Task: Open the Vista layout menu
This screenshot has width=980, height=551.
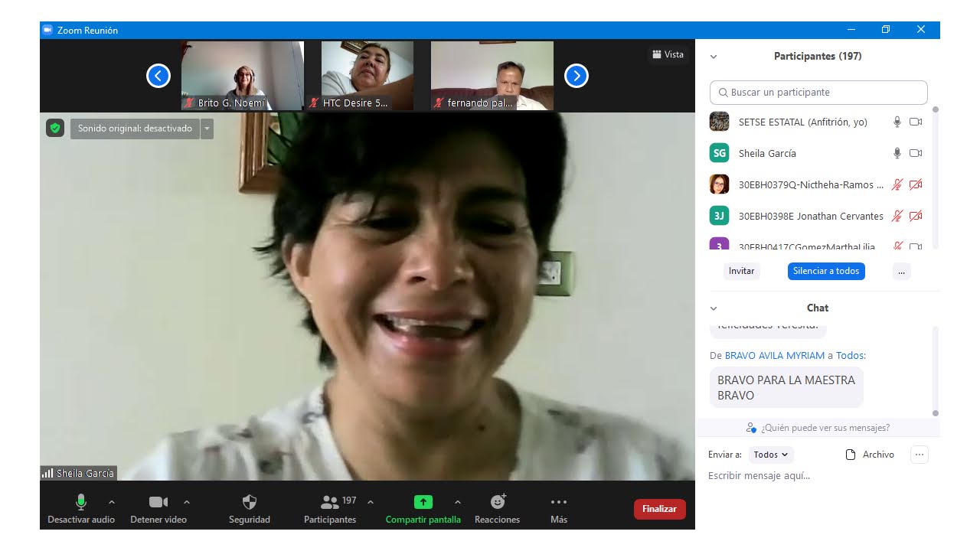Action: tap(668, 54)
